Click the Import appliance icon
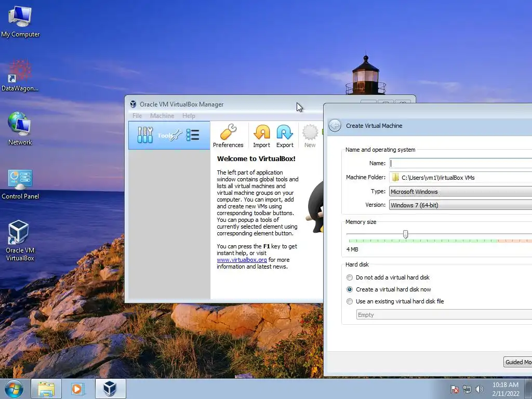 [x=261, y=136]
